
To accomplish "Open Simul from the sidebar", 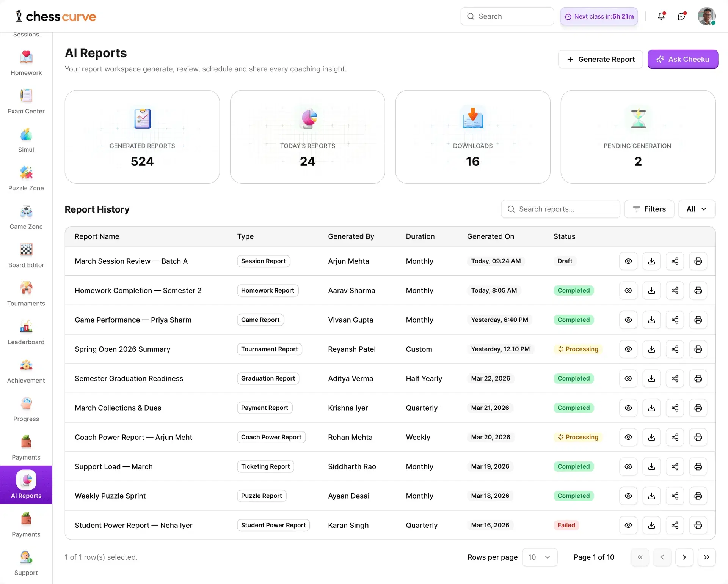I will pos(26,140).
